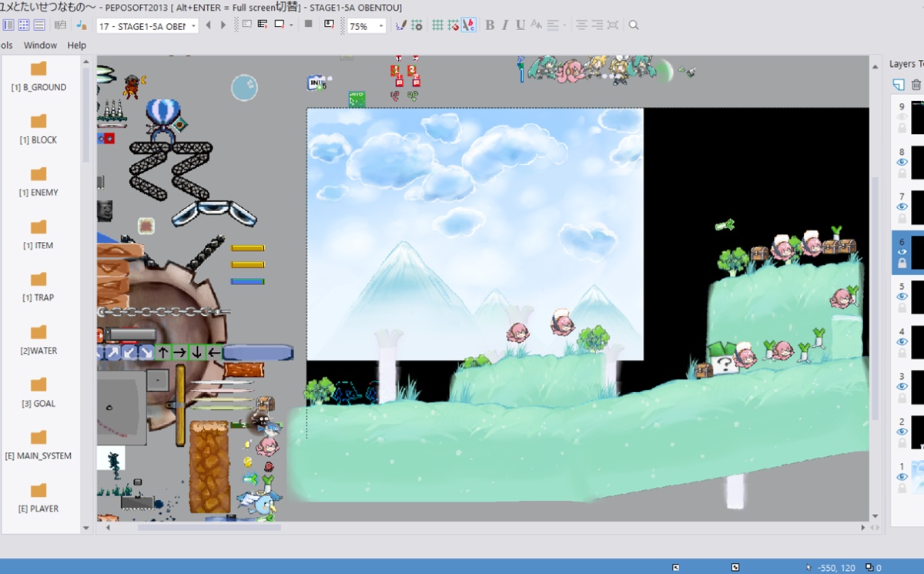Image resolution: width=924 pixels, height=574 pixels.
Task: Open the paintbrush editing tool
Action: point(400,25)
